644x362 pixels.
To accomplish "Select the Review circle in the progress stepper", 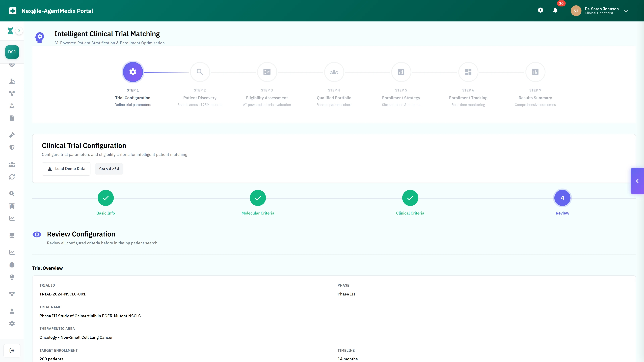I will click(562, 198).
